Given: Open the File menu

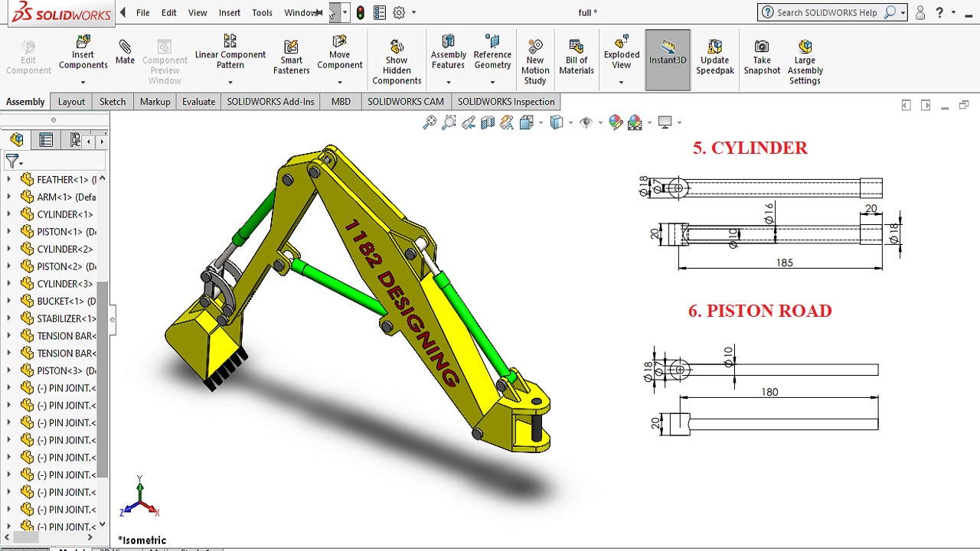Looking at the screenshot, I should [x=142, y=12].
